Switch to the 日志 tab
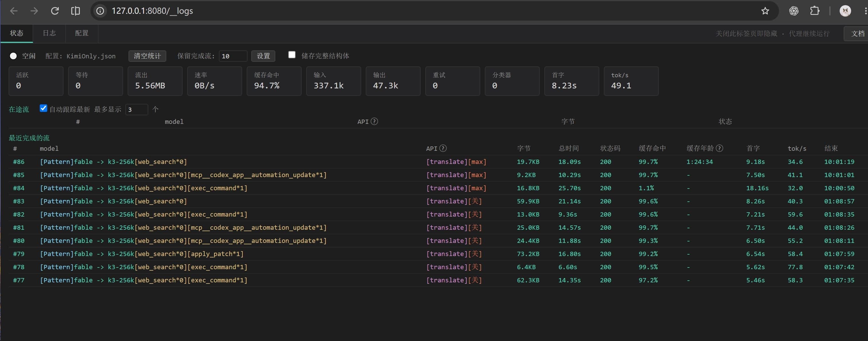This screenshot has height=341, width=868. 49,33
